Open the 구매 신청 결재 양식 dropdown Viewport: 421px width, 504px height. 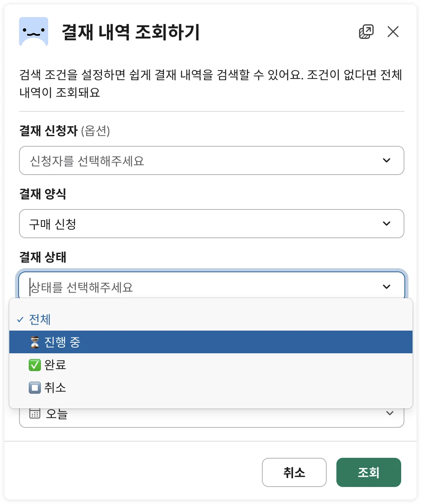(211, 224)
